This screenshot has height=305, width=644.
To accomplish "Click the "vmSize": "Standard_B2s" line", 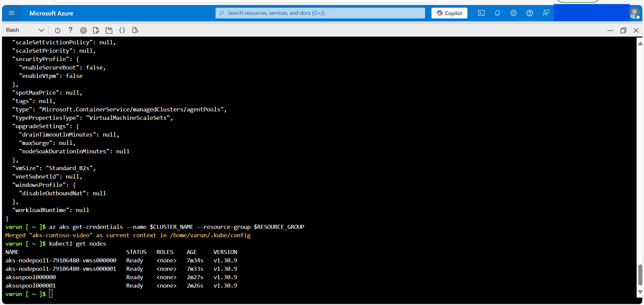I will (x=54, y=168).
